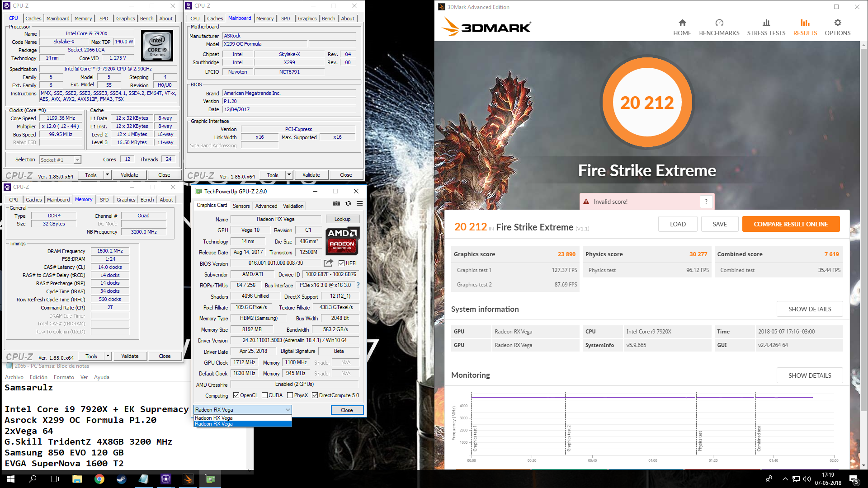Click COMPARE RESULT ONLINE in 3DMark
The height and width of the screenshot is (488, 868).
click(791, 224)
